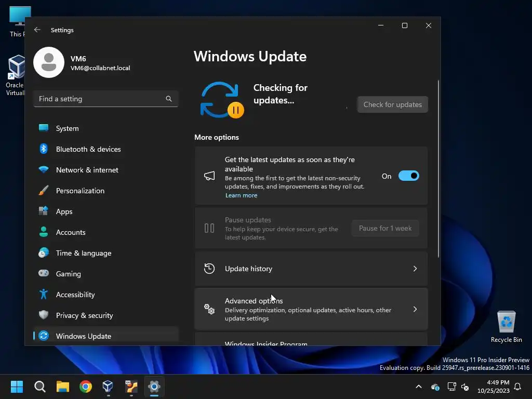Screen dimensions: 532x399
Task: Click the megaphone icon for latest updates
Action: click(x=209, y=176)
